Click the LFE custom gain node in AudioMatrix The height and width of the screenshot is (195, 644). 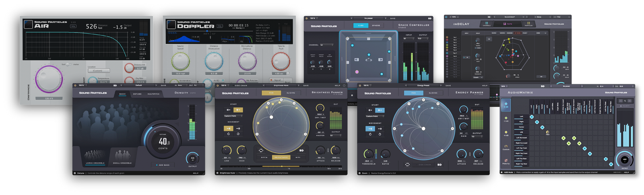coord(547,132)
